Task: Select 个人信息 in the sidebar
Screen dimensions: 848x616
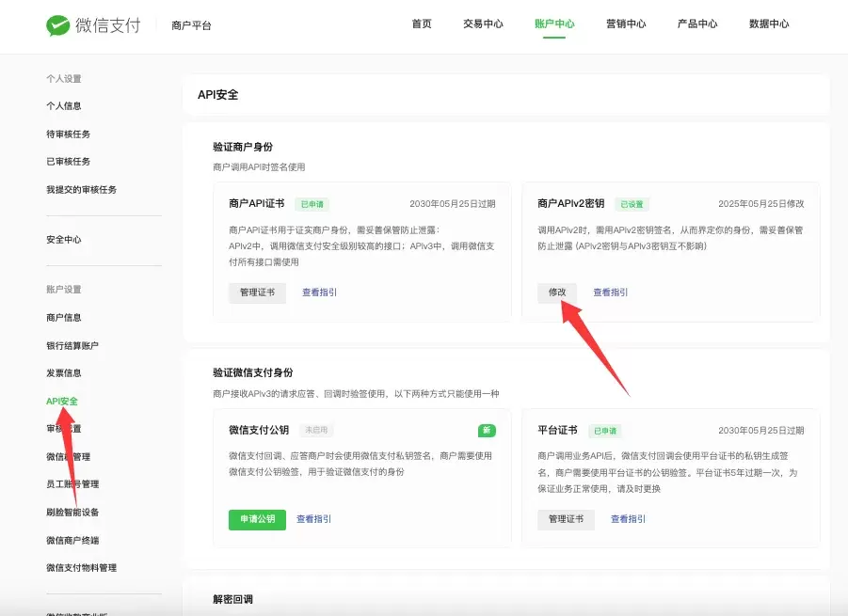Action: (64, 106)
